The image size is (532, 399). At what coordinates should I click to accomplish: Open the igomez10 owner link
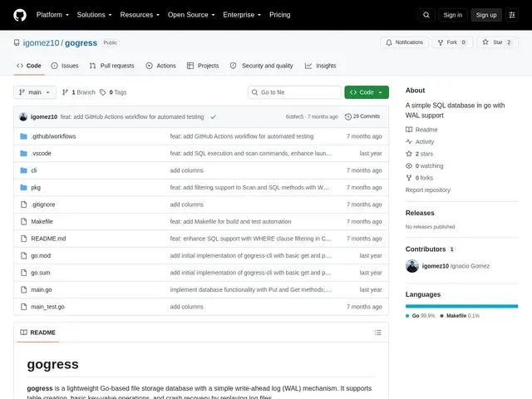(x=41, y=42)
